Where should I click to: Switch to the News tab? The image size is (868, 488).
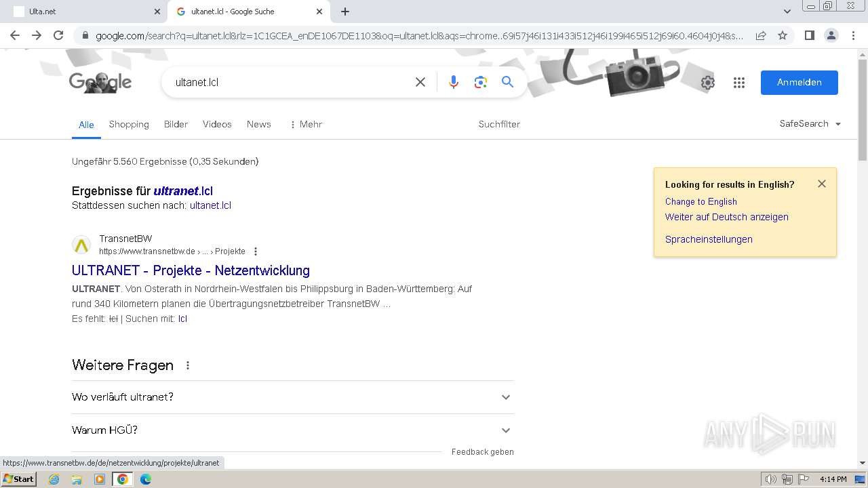coord(259,124)
